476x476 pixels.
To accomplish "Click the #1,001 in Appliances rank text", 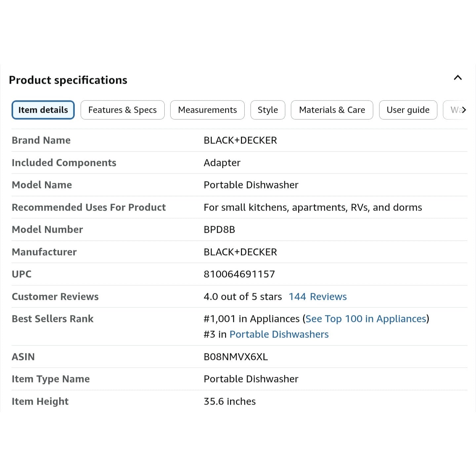I will click(x=252, y=319).
